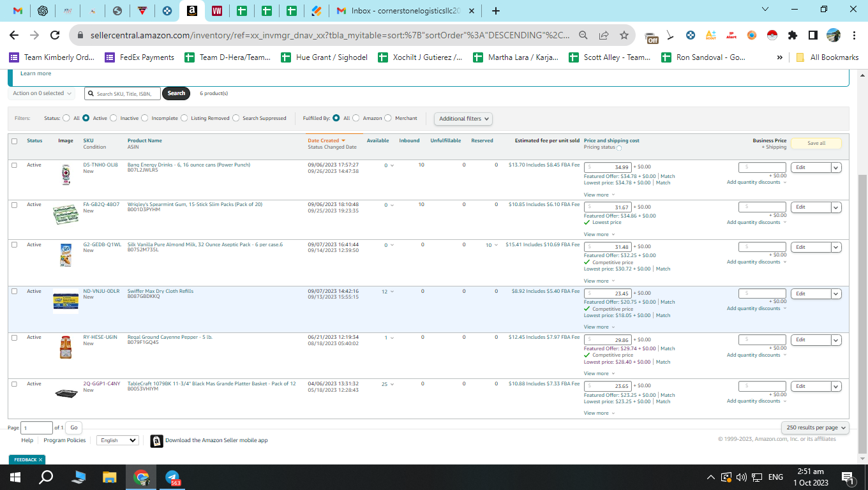Show hidden system tray icons

coord(711,477)
